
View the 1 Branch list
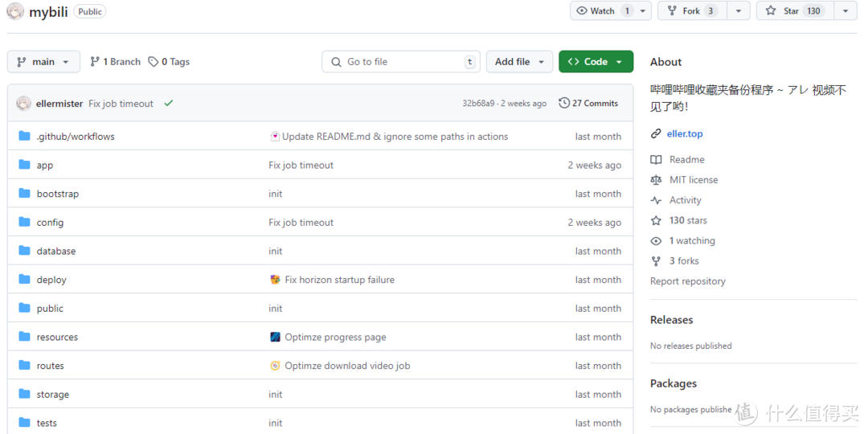pyautogui.click(x=115, y=62)
